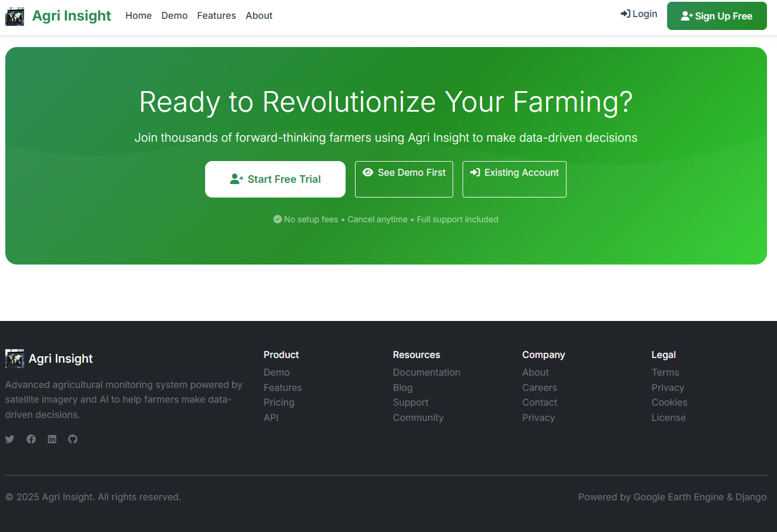Click the 'Product' footer column heading
This screenshot has width=777, height=532.
[x=281, y=355]
